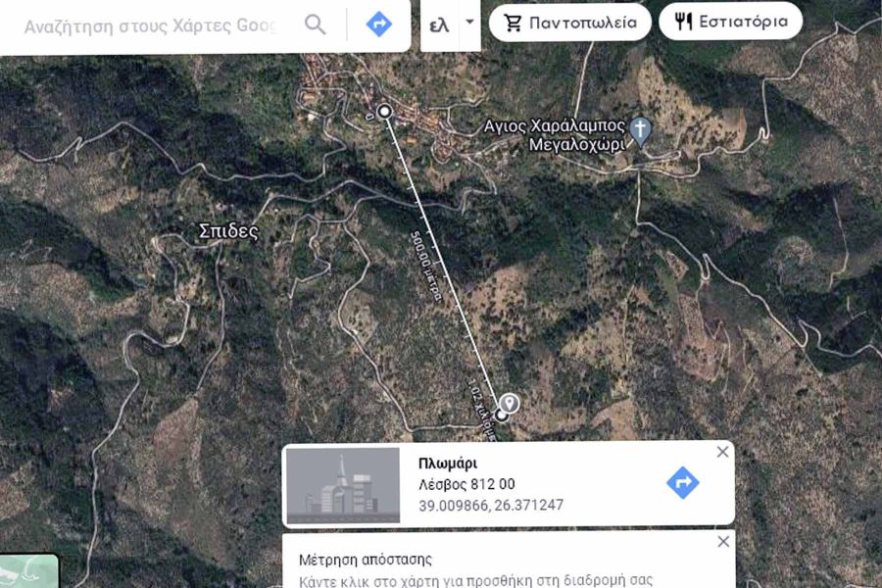Close the Μέτρηση απόστασης panel
882x588 pixels.
pyautogui.click(x=723, y=541)
